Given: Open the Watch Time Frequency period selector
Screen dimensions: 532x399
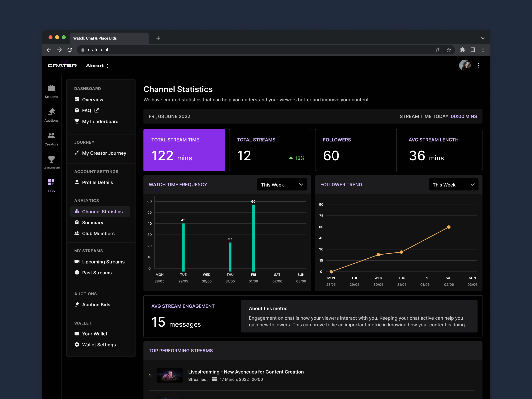Looking at the screenshot, I should (x=282, y=184).
